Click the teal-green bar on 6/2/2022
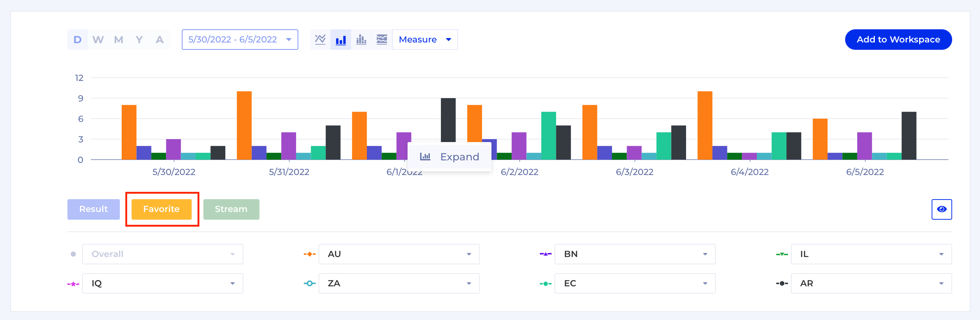 (x=549, y=136)
